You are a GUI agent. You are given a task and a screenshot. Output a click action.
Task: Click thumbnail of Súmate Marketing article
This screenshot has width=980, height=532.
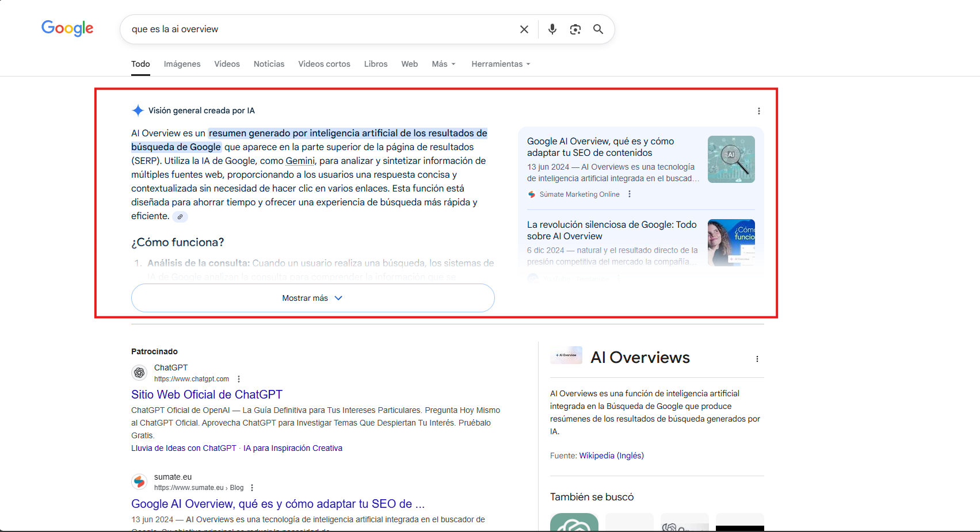731,159
